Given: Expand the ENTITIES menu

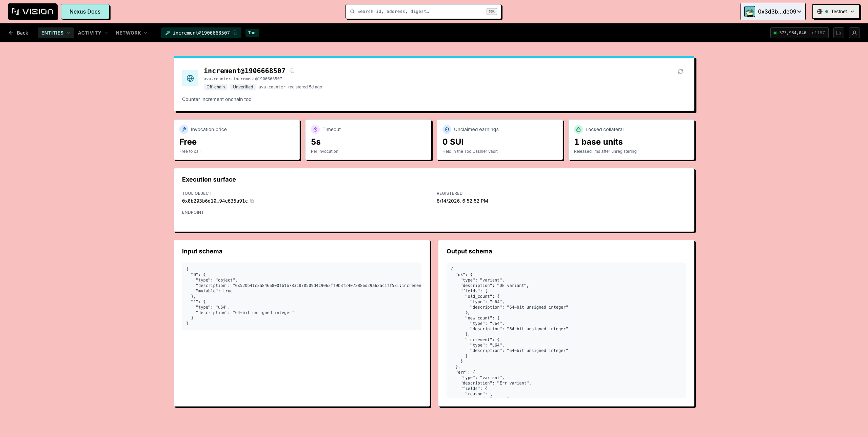Looking at the screenshot, I should tap(56, 33).
